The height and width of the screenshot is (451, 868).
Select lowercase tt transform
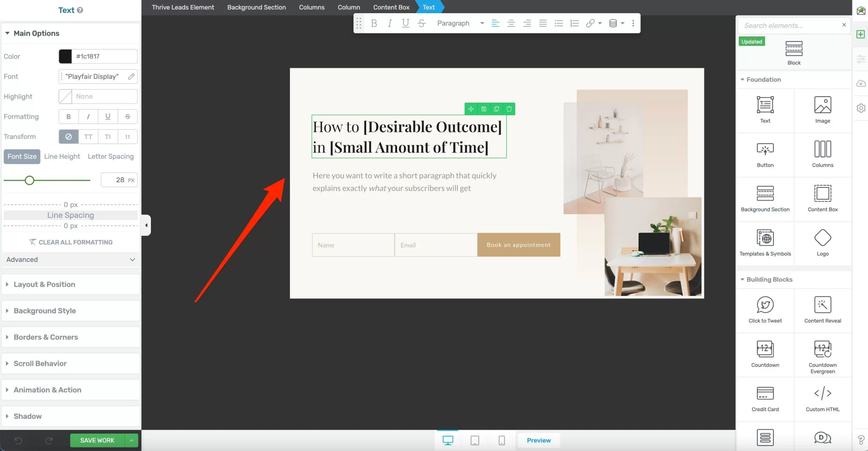click(128, 136)
